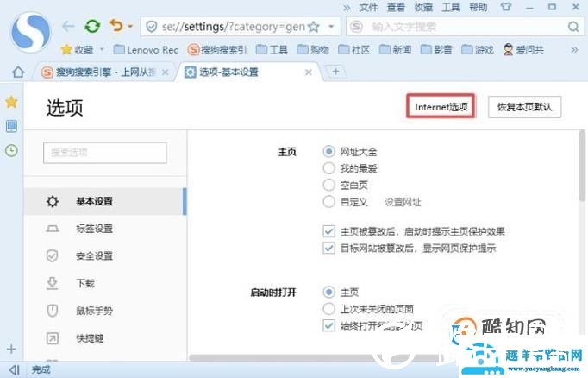588x378 pixels.
Task: Click the se://settings address field
Action: [234, 27]
